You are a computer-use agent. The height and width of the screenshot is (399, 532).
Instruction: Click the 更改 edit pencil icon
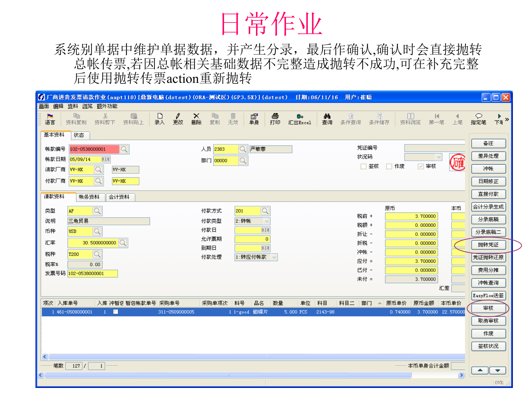tap(178, 119)
